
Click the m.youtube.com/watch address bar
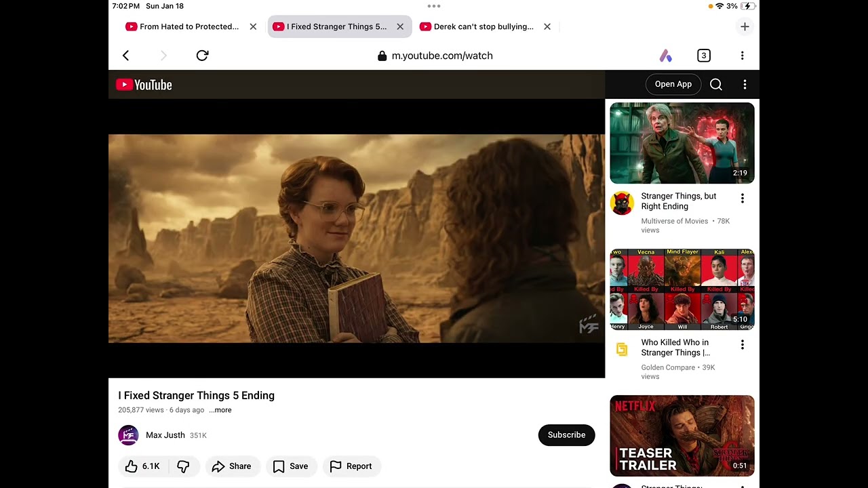pyautogui.click(x=435, y=56)
